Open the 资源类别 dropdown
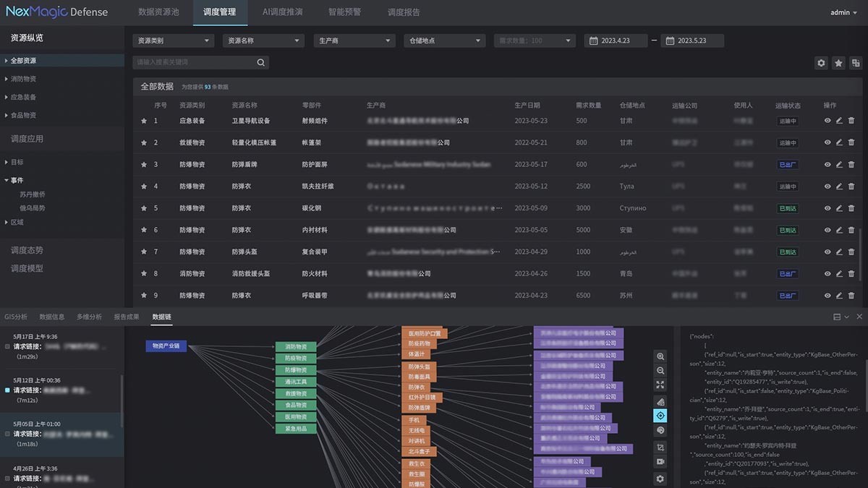 coord(174,41)
